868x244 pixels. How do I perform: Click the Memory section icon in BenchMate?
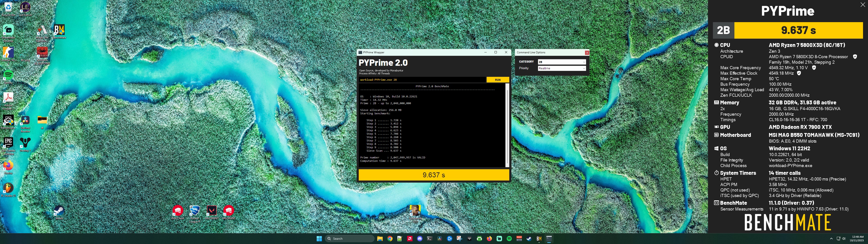pyautogui.click(x=716, y=102)
